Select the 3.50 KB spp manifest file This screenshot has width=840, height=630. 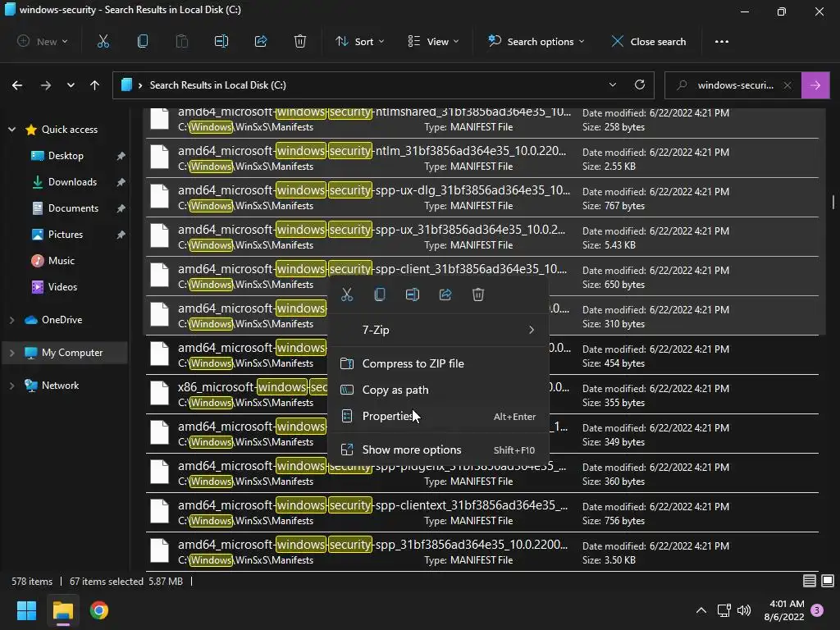point(482,552)
